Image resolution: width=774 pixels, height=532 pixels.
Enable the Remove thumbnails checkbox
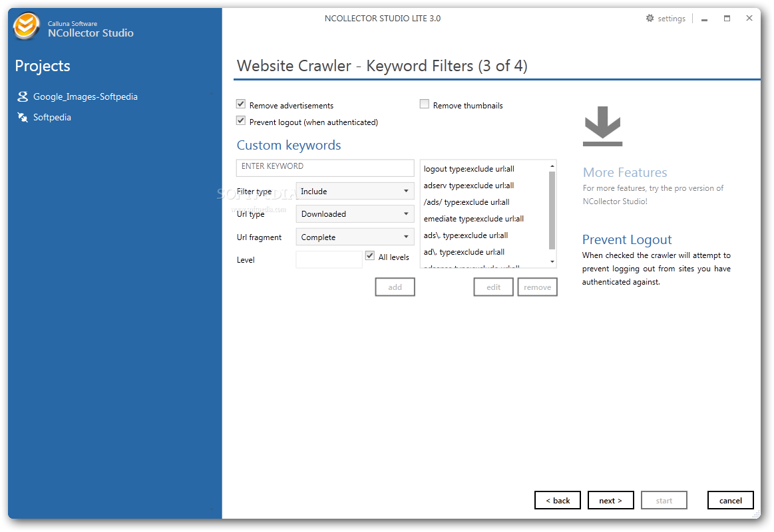click(x=425, y=104)
